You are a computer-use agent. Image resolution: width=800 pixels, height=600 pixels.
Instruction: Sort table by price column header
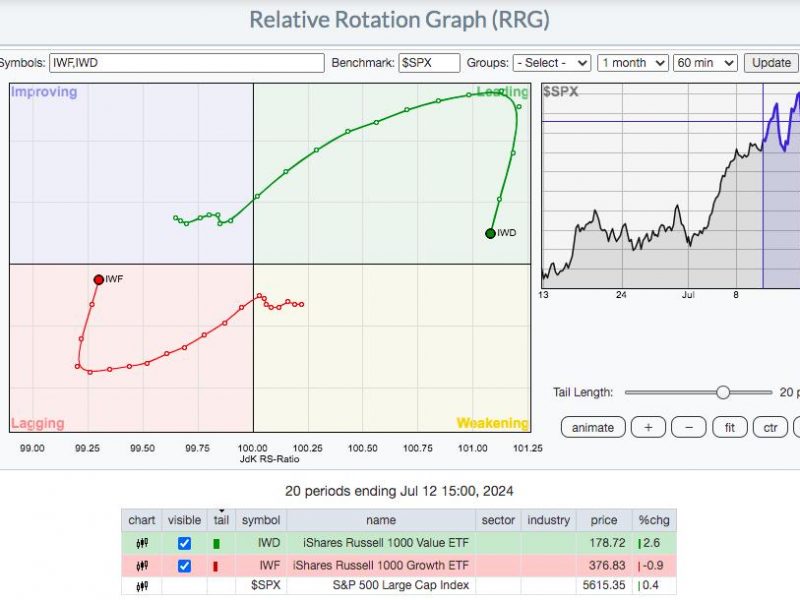604,520
